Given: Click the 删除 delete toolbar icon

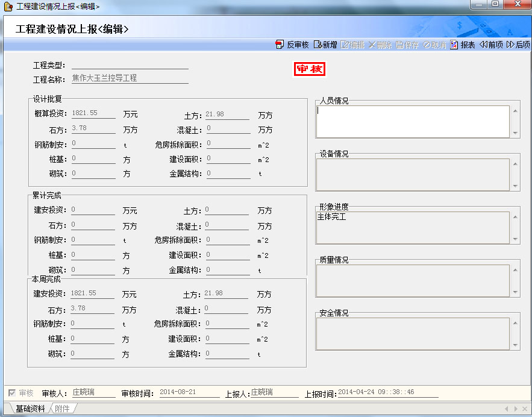Looking at the screenshot, I should click(x=372, y=45).
